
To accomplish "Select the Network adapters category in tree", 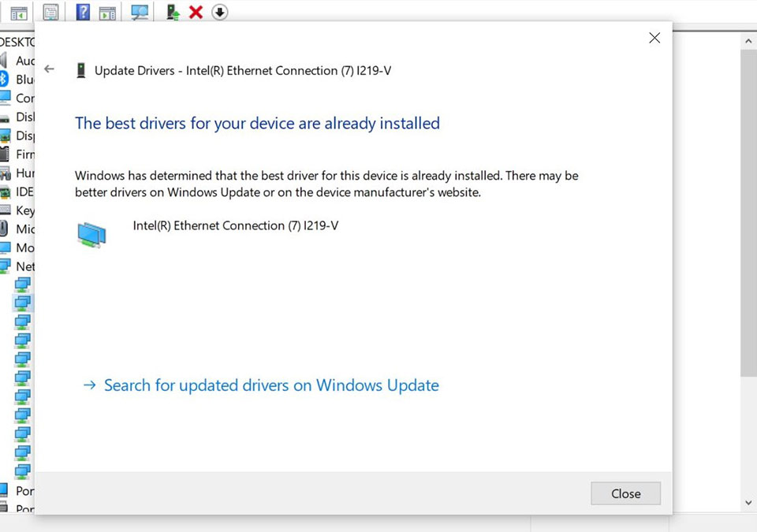I will tap(17, 266).
